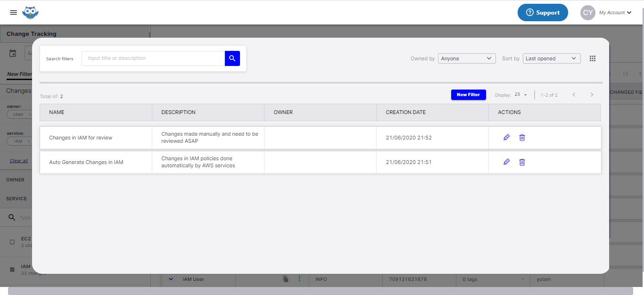644x295 pixels.
Task: Expand the IAM User row chevron
Action: [x=171, y=279]
